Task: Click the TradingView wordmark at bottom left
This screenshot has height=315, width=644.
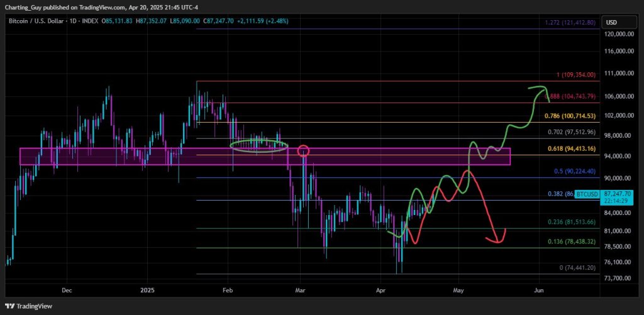Action: tap(35, 306)
